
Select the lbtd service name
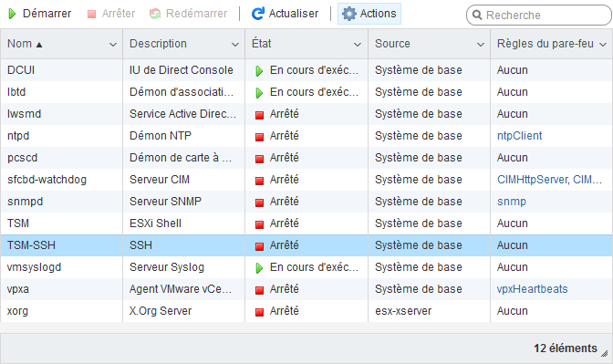pyautogui.click(x=16, y=92)
